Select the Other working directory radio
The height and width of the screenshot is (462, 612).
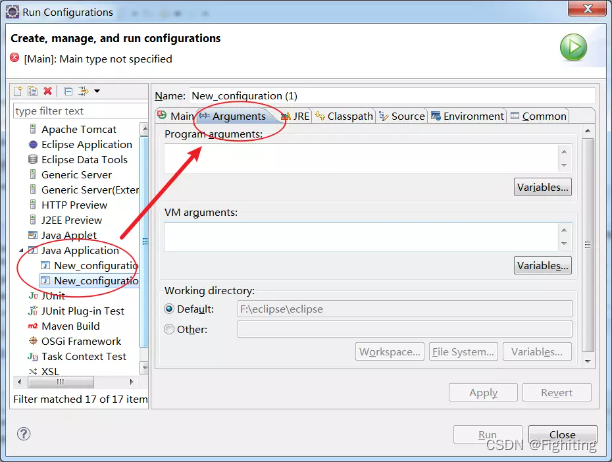click(x=169, y=329)
